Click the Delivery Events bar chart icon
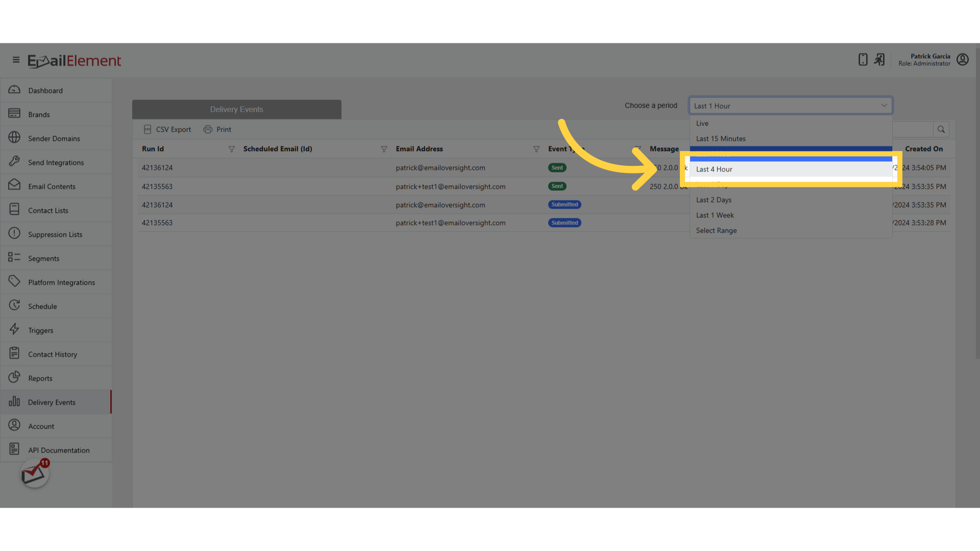The width and height of the screenshot is (980, 551). pos(14,402)
